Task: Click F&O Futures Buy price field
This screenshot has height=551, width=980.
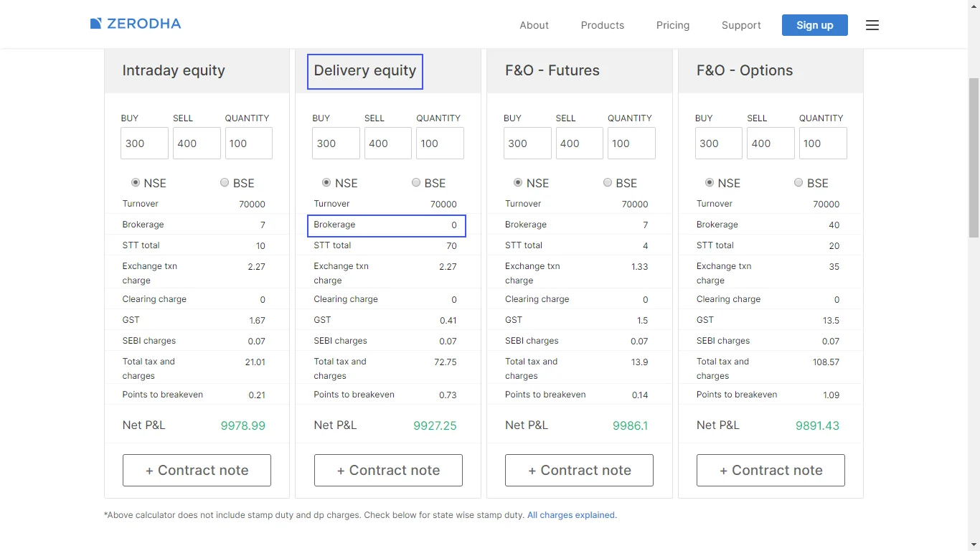Action: [527, 143]
